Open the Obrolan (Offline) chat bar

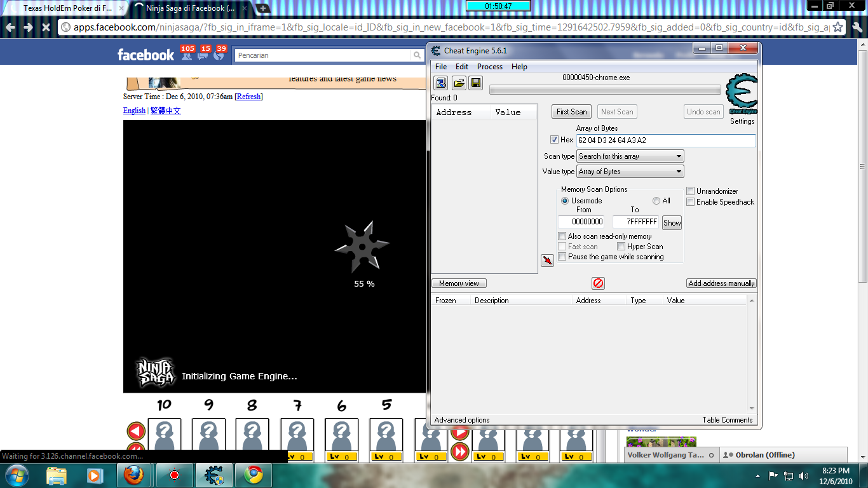[784, 455]
